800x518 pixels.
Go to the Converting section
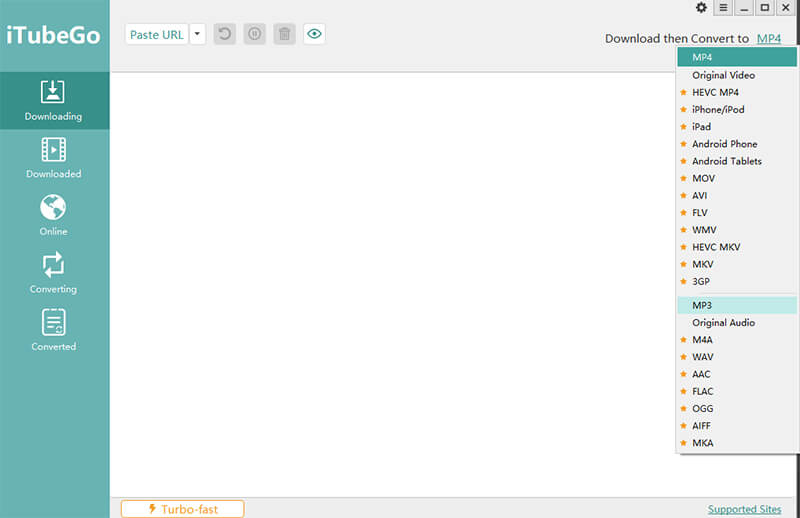pos(54,273)
